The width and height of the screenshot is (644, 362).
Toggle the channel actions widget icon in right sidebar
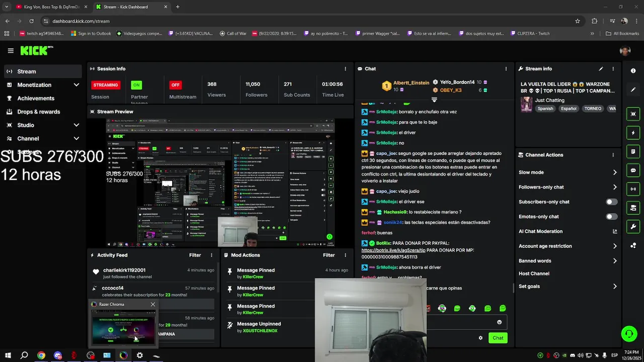pyautogui.click(x=633, y=208)
